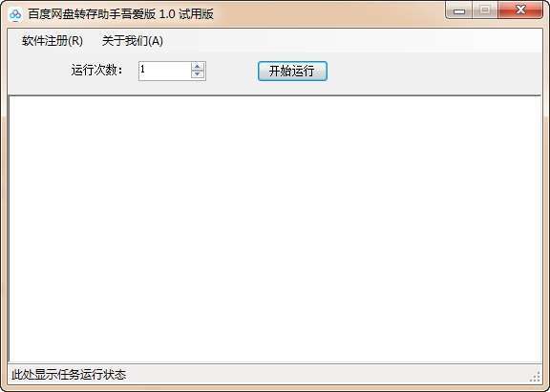Click the 开始运行 button
Viewport: 550px width, 392px height.
pyautogui.click(x=292, y=72)
